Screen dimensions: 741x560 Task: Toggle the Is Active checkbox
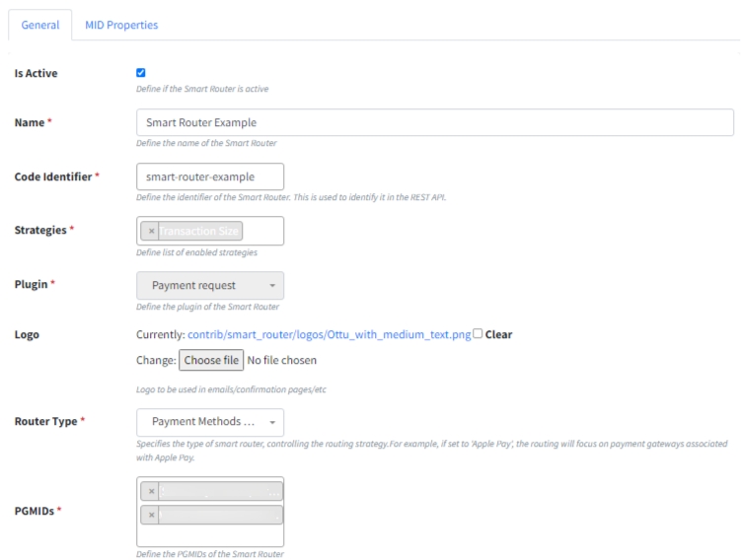coord(141,73)
